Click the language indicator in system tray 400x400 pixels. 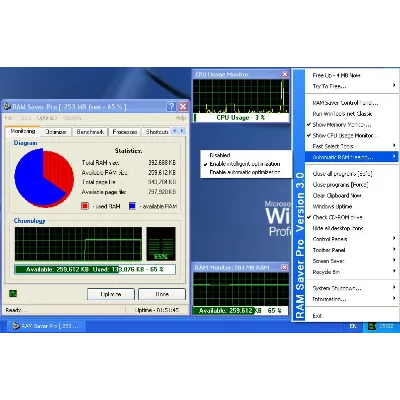pyautogui.click(x=353, y=326)
